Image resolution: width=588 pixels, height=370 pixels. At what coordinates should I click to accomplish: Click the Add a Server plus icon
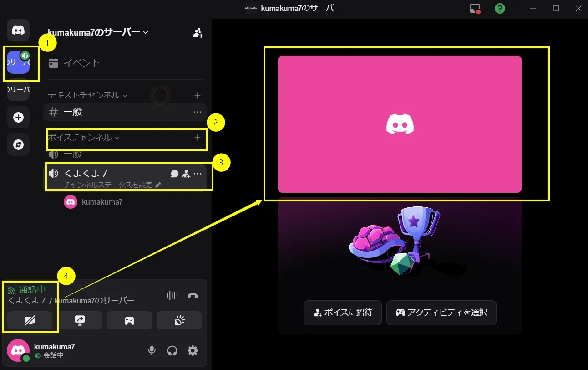[18, 117]
